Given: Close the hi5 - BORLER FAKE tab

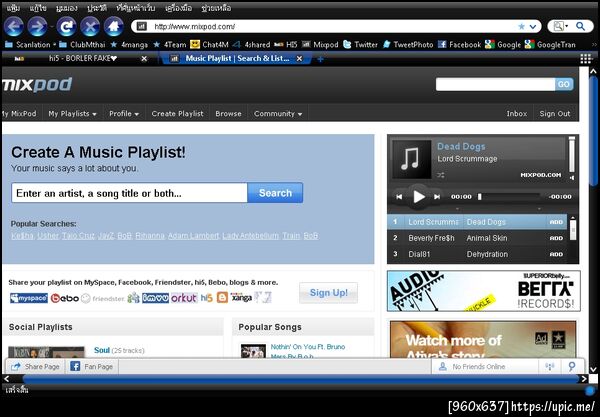Looking at the screenshot, I should point(144,59).
